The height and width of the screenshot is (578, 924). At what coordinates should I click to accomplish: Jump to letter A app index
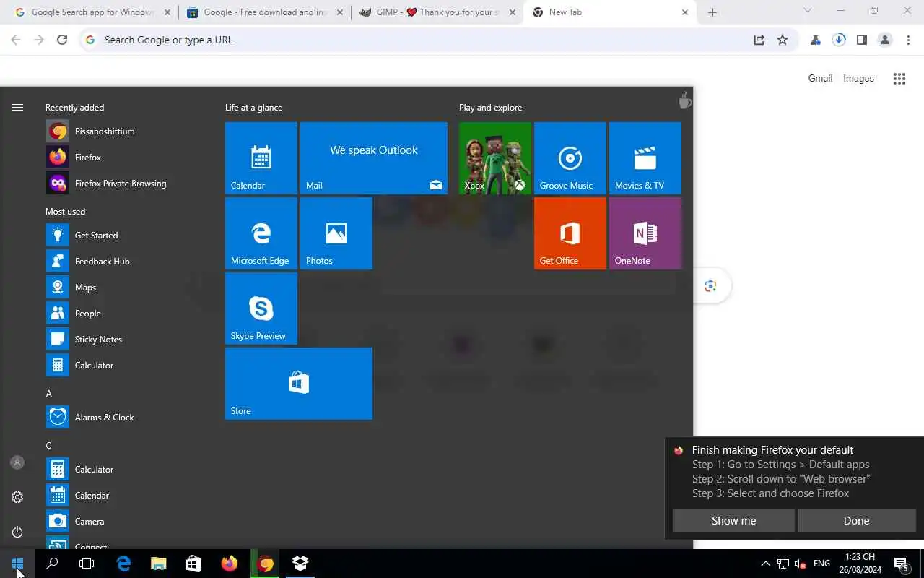(49, 394)
